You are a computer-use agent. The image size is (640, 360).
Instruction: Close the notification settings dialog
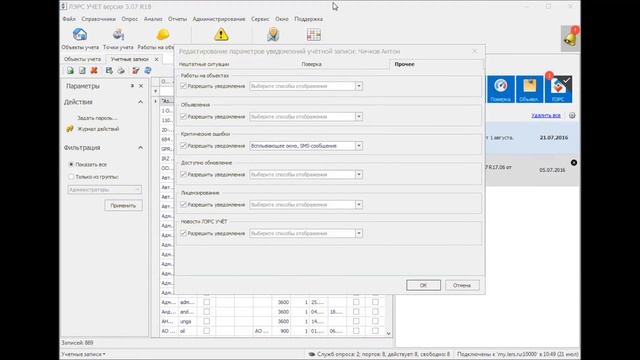[x=475, y=51]
